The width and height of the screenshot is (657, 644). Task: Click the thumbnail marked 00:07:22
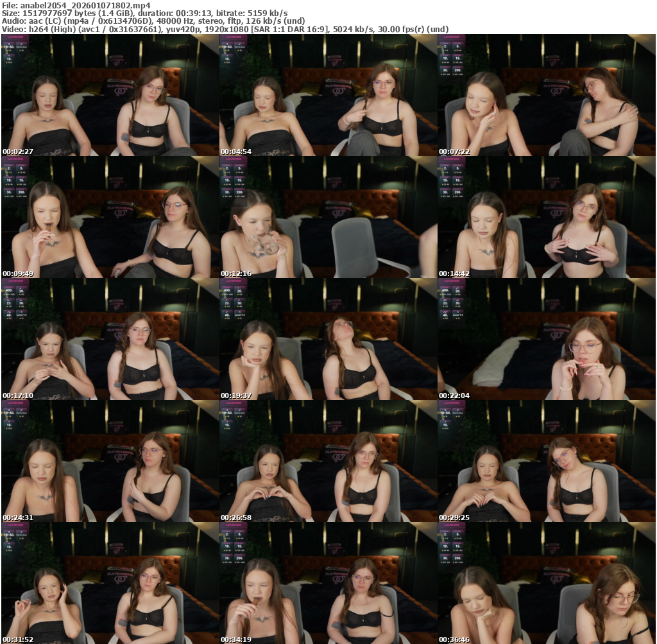point(547,95)
